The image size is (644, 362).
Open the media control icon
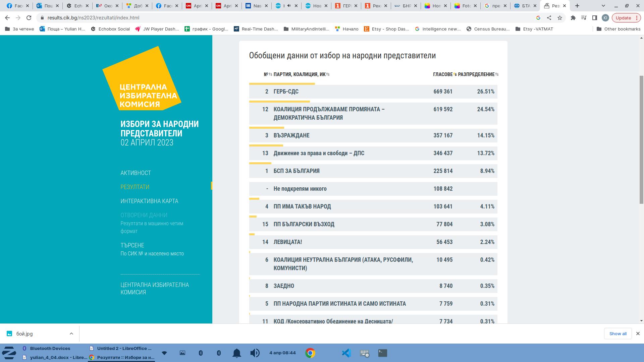(584, 18)
